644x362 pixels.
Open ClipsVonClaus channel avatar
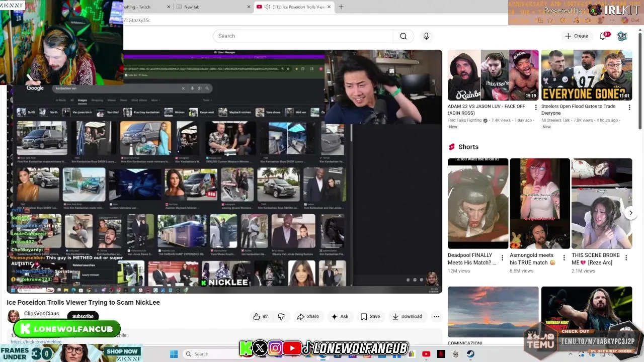pyautogui.click(x=14, y=316)
